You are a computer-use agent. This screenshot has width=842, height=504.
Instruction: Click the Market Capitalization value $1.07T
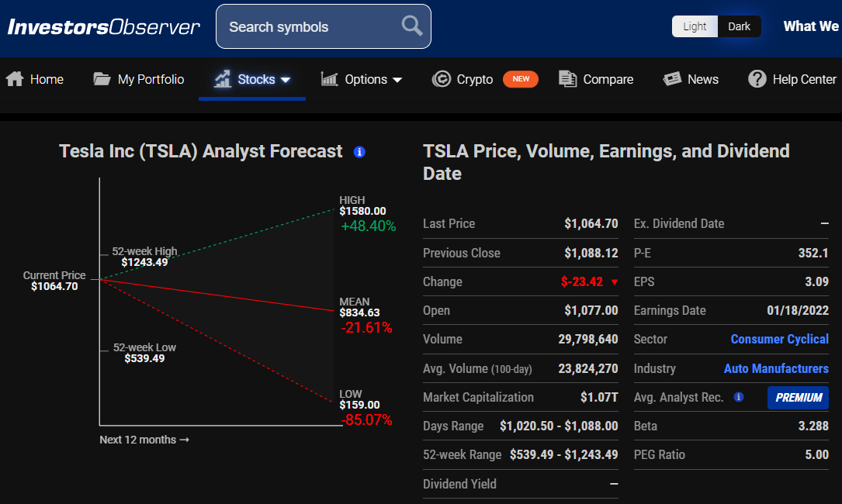599,397
